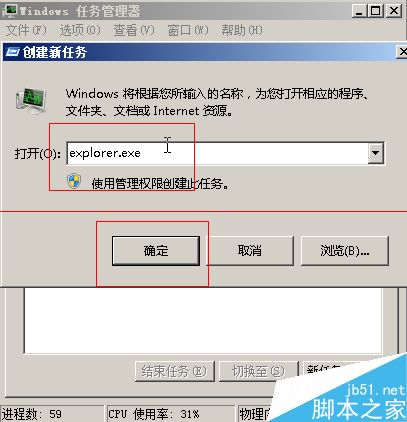Click the UAC shield icon below the input
407x422 pixels.
coord(74,182)
